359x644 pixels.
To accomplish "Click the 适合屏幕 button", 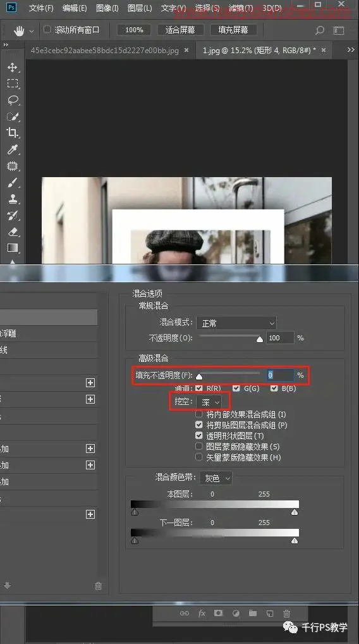I will pyautogui.click(x=180, y=30).
